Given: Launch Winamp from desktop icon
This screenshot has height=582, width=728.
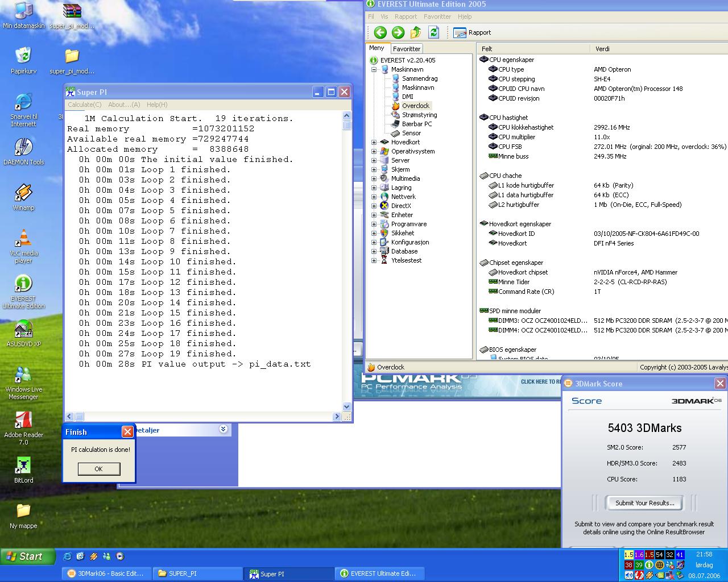Looking at the screenshot, I should click(x=23, y=197).
